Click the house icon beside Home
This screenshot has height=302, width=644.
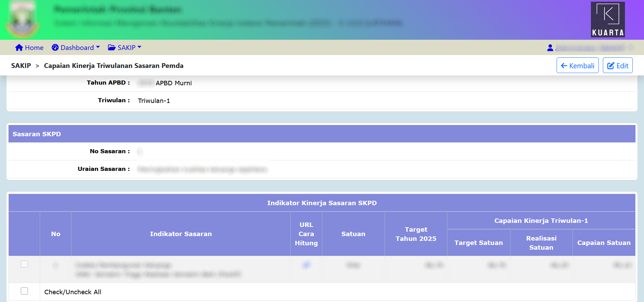(19, 48)
